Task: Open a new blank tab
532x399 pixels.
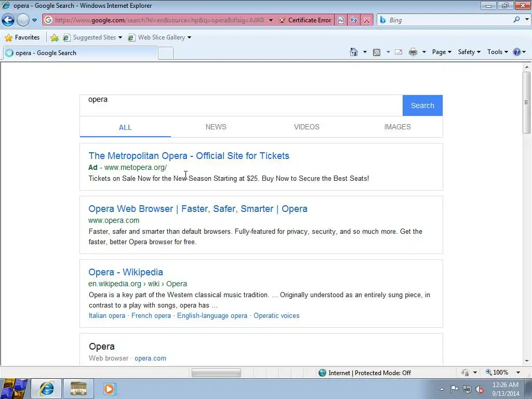Action: coord(166,54)
